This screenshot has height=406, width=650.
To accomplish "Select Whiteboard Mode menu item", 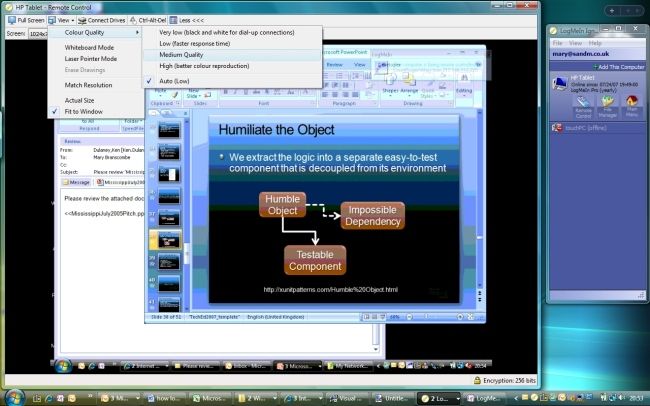I will (x=95, y=47).
